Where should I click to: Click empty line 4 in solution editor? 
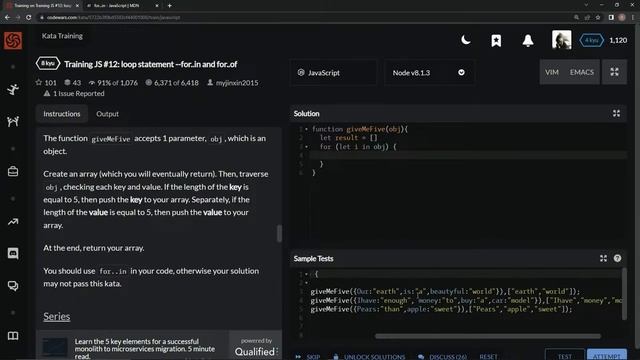point(467,156)
